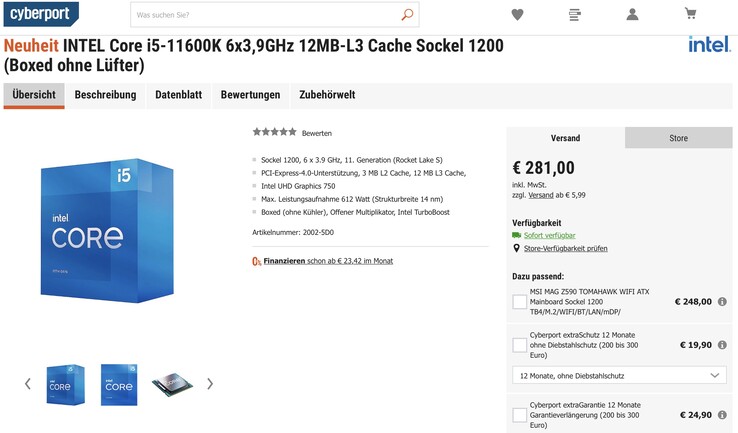Click 'Store-Verfügbarkeit prüfen' link
The height and width of the screenshot is (433, 738).
(x=565, y=248)
